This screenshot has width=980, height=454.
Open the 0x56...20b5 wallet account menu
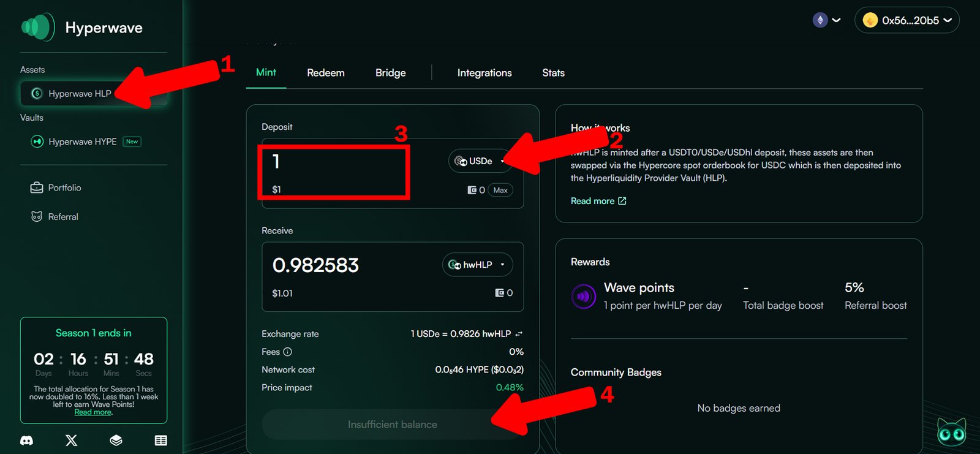click(x=907, y=20)
